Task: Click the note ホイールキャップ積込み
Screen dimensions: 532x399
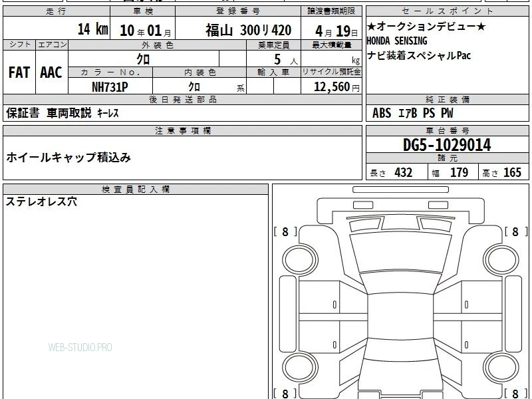Action: coord(68,158)
